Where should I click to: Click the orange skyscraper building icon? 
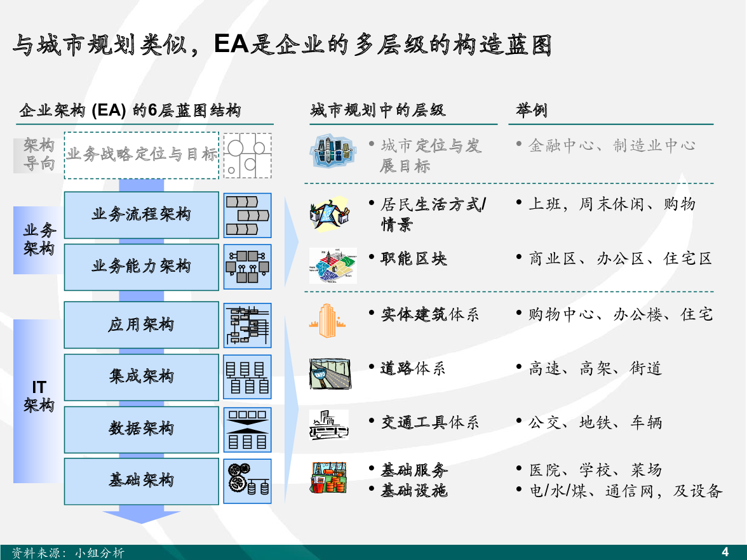click(x=328, y=320)
